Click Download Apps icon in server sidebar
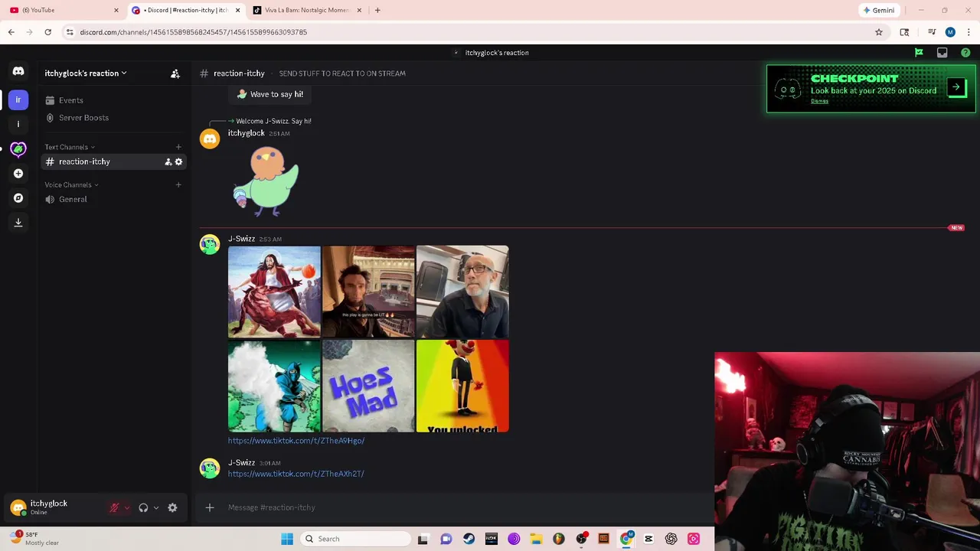The image size is (980, 551). coord(18,223)
